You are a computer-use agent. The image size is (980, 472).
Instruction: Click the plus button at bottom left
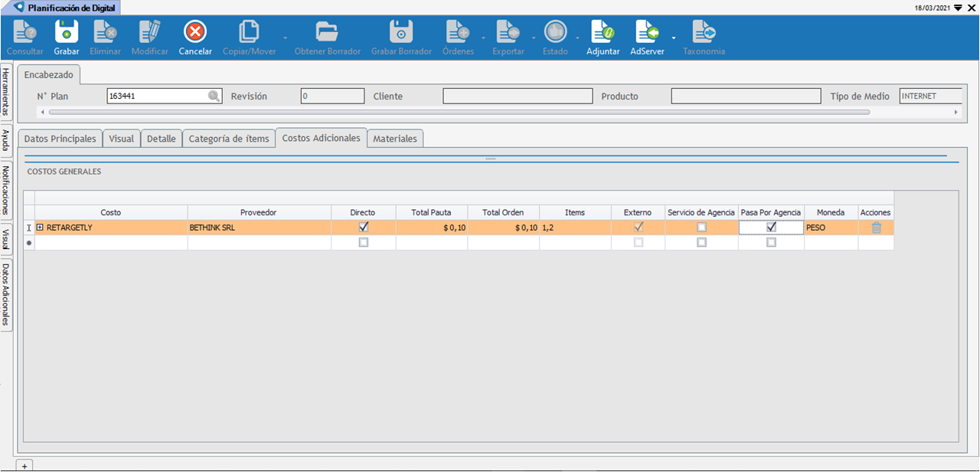tap(24, 466)
